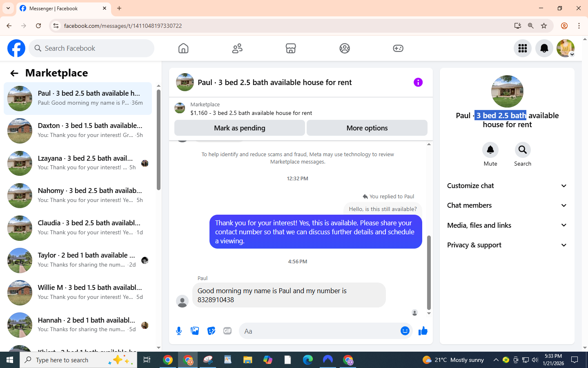Open emoji picker in message box
The image size is (588, 368).
405,331
